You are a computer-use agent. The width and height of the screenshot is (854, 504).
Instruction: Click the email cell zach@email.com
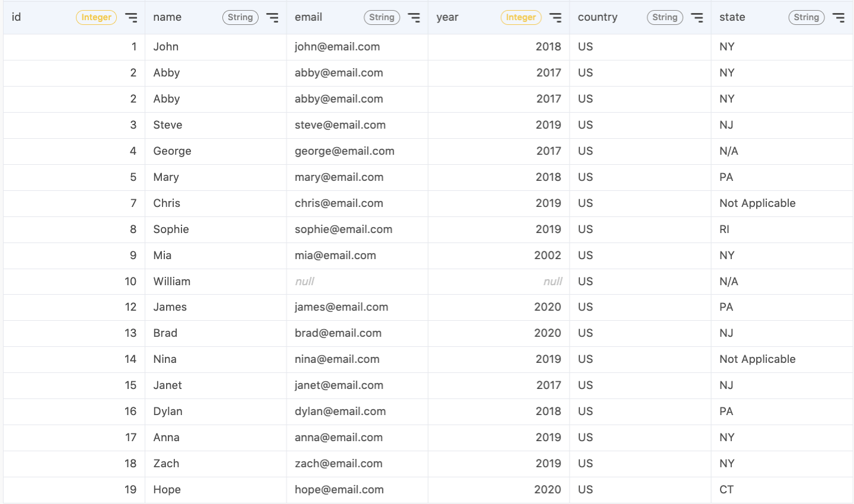357,464
